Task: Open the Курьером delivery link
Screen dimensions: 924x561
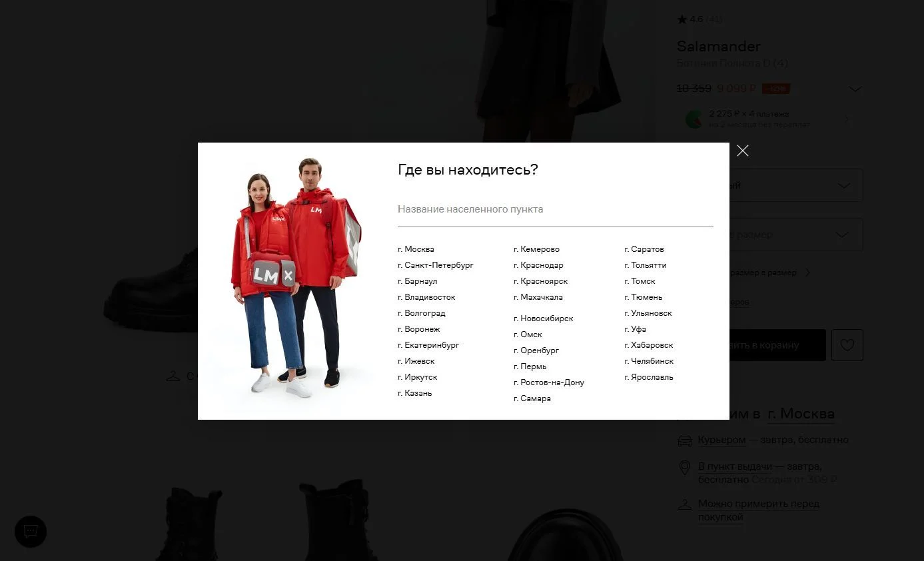Action: point(722,440)
